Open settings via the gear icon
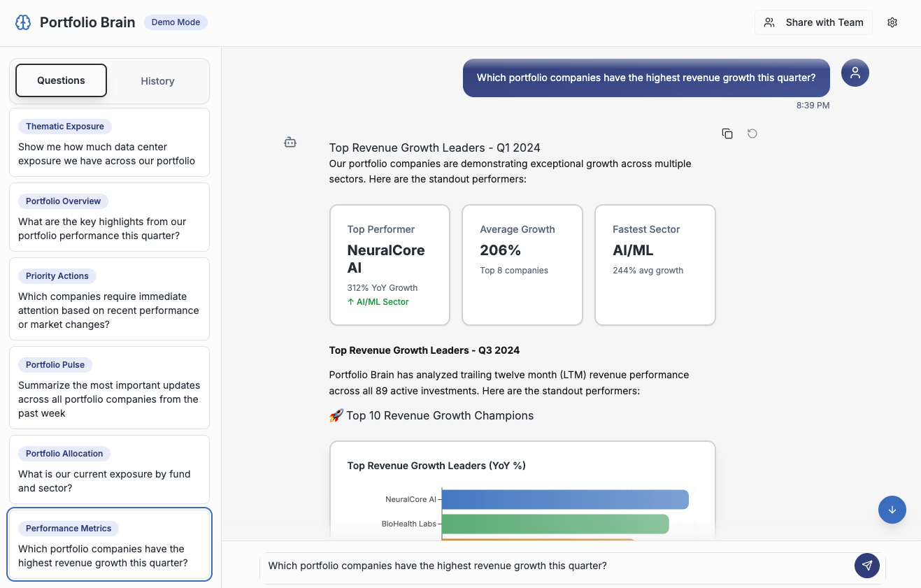This screenshot has height=588, width=921. pos(892,22)
